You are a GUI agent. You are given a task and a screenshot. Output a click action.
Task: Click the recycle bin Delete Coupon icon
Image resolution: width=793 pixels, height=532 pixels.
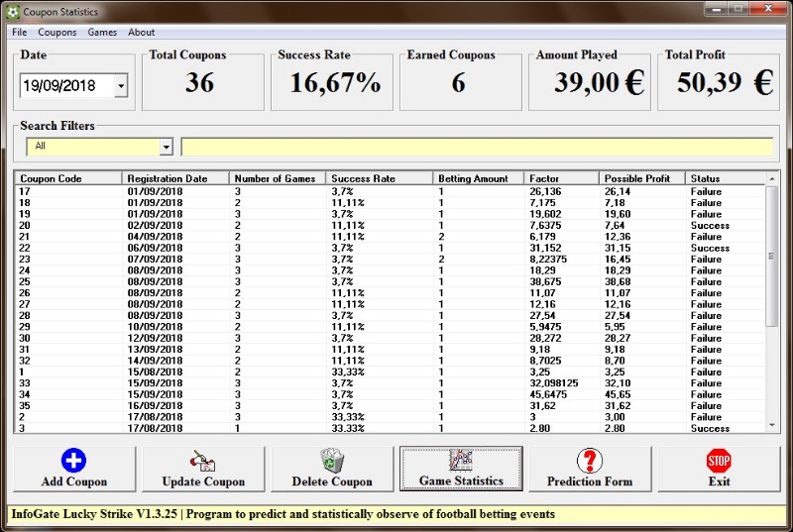pyautogui.click(x=331, y=461)
